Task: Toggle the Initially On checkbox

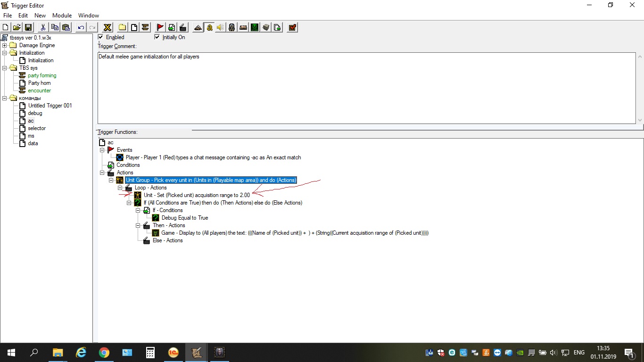Action: (157, 37)
